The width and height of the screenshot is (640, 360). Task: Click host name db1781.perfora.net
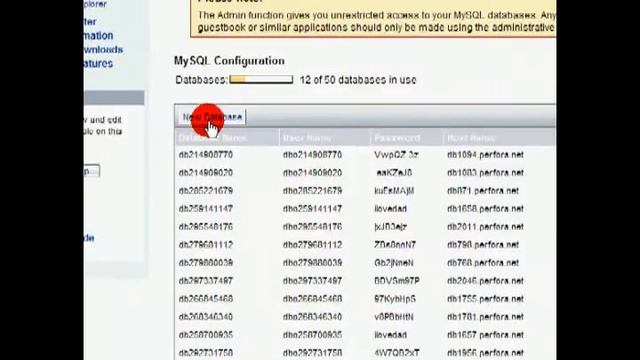pos(485,317)
